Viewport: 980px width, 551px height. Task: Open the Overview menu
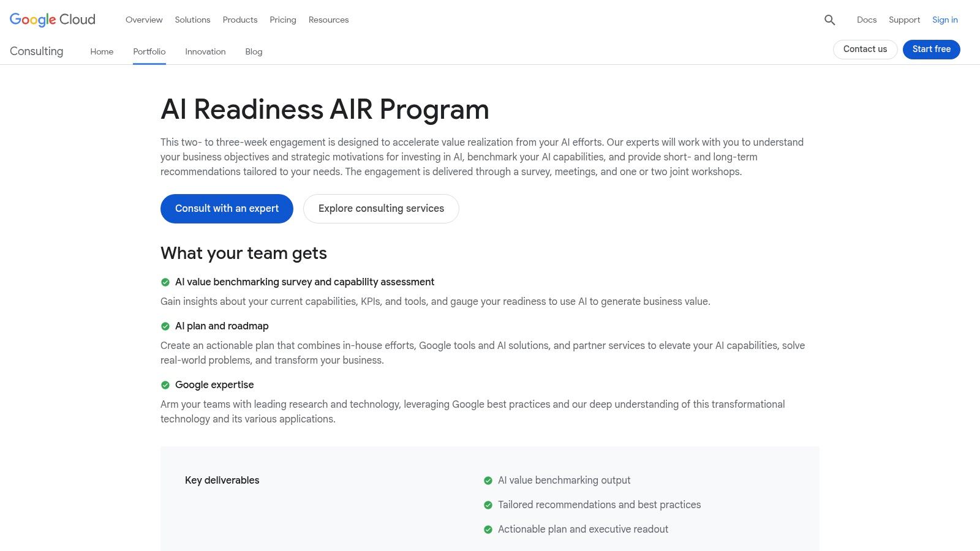click(144, 20)
